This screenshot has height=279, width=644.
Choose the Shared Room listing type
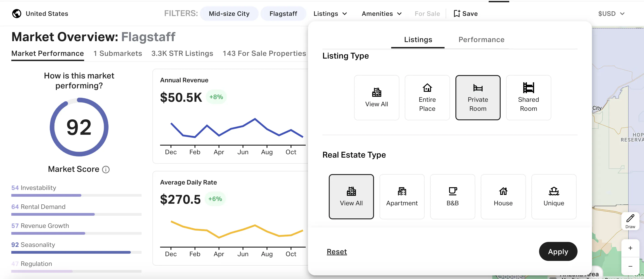tap(528, 97)
